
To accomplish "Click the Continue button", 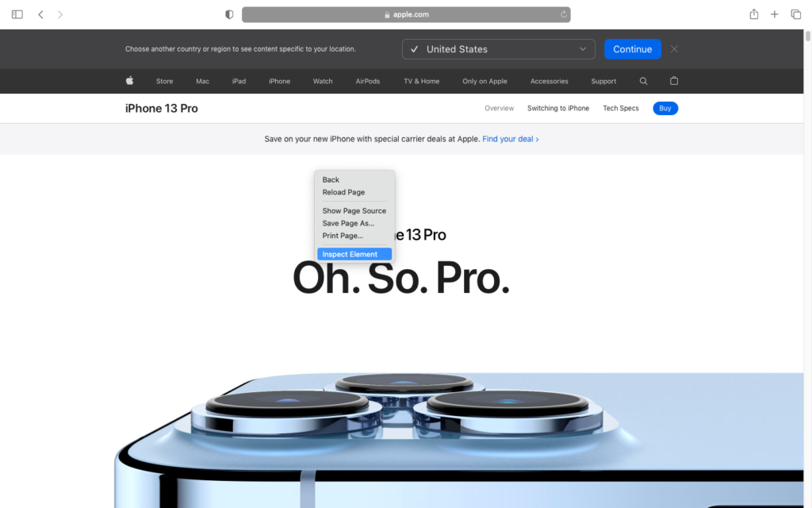I will pos(632,49).
